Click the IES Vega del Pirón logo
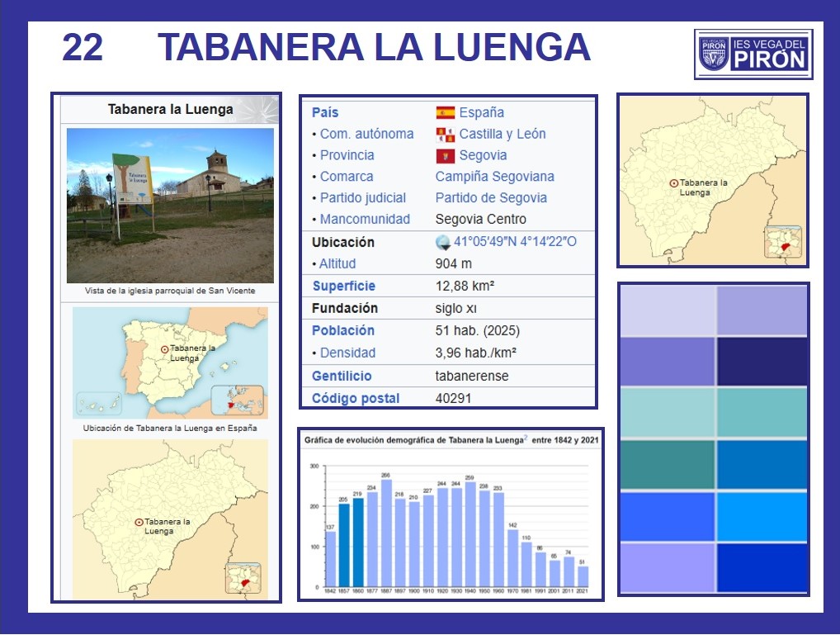840x635 pixels. coord(753,54)
